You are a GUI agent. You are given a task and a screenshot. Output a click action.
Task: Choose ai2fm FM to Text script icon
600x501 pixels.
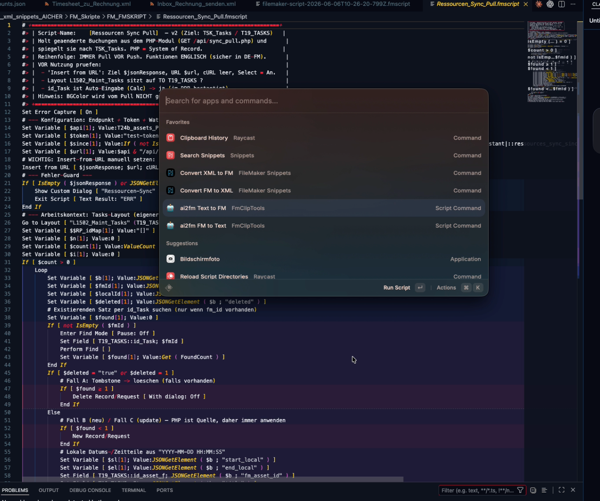(171, 226)
